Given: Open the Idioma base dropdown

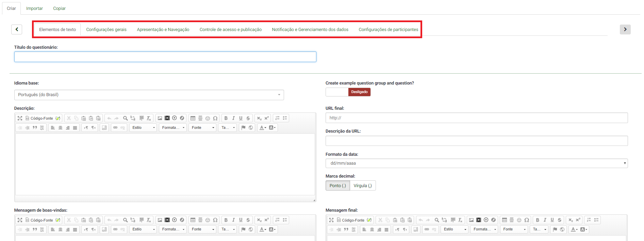Looking at the screenshot, I should (149, 95).
